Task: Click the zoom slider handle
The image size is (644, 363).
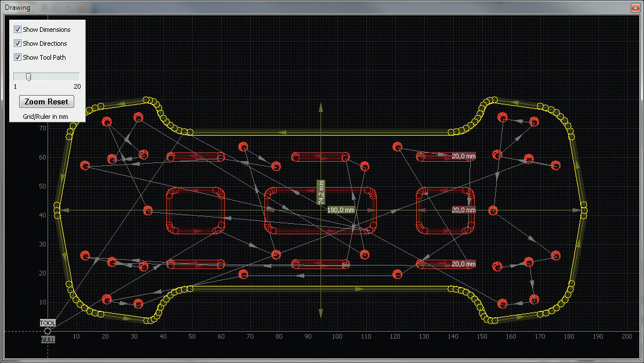Action: point(28,77)
